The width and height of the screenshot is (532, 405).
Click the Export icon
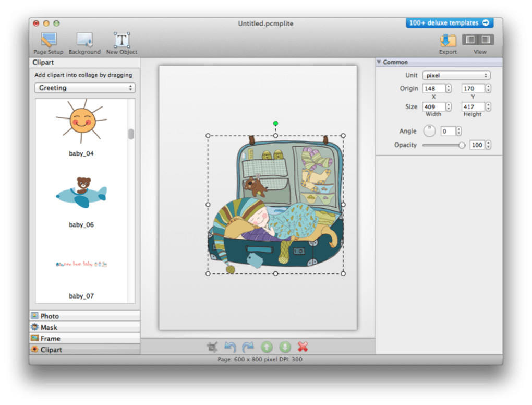(x=448, y=41)
